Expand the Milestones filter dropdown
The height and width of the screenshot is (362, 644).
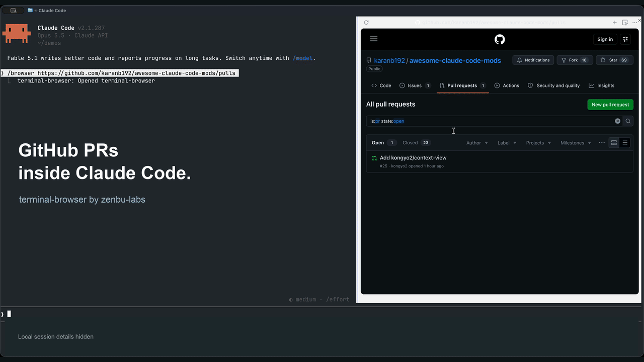[576, 143]
